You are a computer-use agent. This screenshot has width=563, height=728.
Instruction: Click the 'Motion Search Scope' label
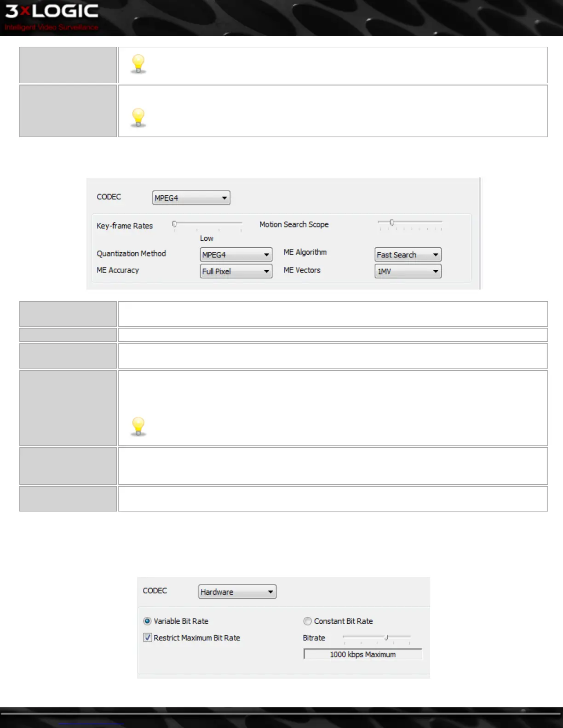tap(294, 224)
